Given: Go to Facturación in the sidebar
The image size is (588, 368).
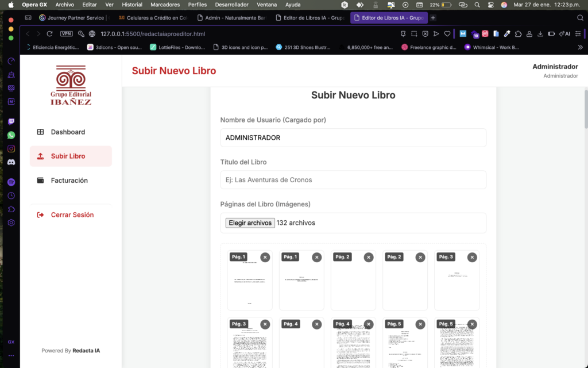Looking at the screenshot, I should (69, 181).
